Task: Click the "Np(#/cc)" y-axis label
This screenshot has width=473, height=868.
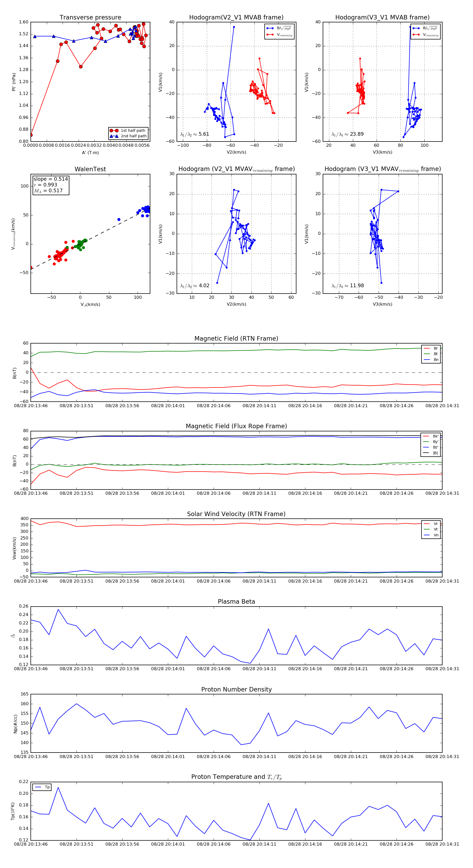Action: [15, 724]
